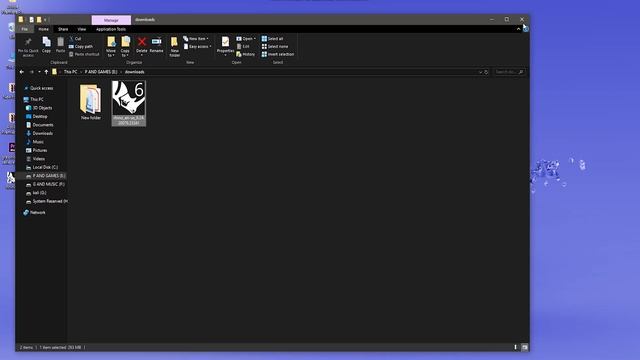Open Properties from the ribbon
The width and height of the screenshot is (640, 360).
click(225, 46)
